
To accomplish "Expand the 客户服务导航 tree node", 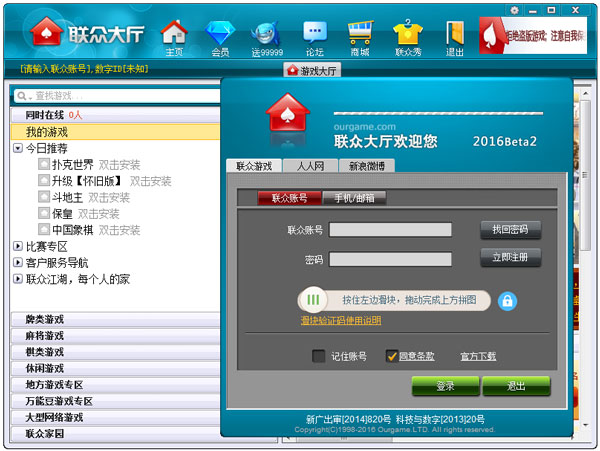I will pyautogui.click(x=18, y=262).
